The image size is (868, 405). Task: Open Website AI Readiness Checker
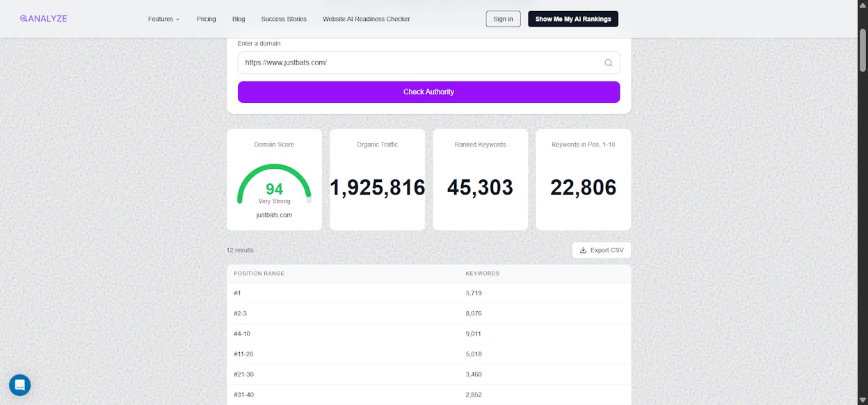coord(367,19)
